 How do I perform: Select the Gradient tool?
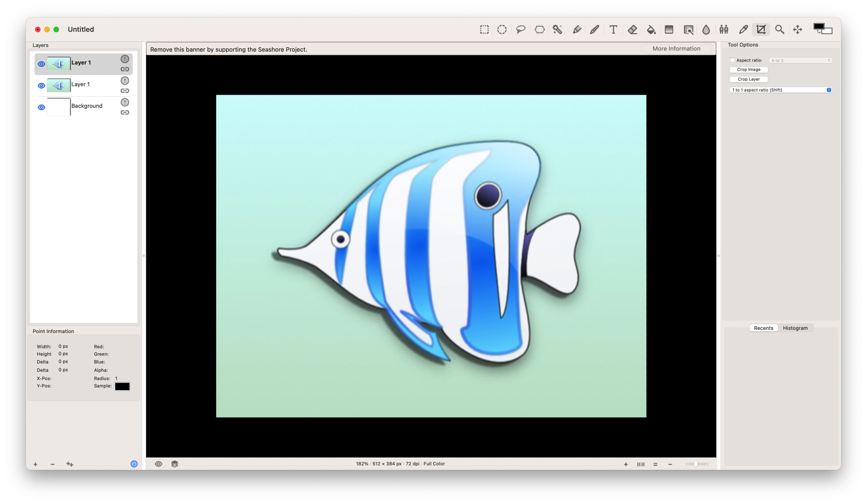[x=669, y=29]
